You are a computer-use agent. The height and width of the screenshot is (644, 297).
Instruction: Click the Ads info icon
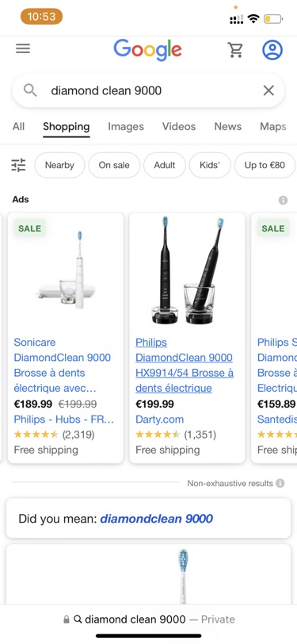click(x=283, y=200)
